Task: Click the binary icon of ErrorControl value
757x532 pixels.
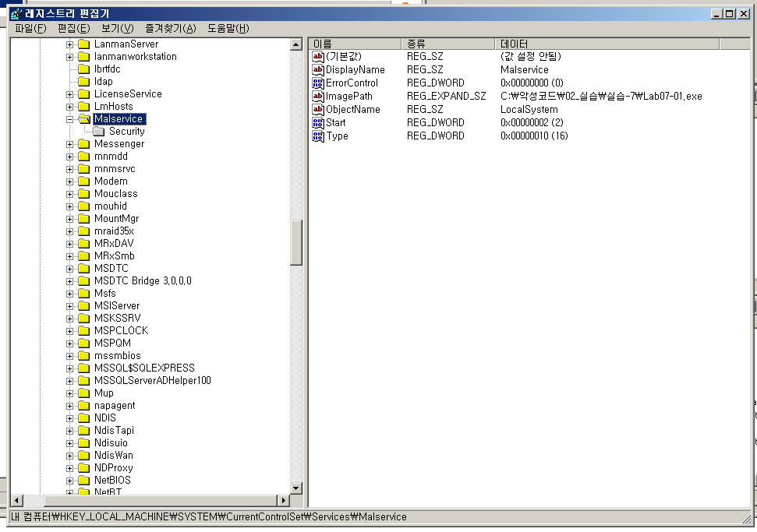Action: point(317,83)
